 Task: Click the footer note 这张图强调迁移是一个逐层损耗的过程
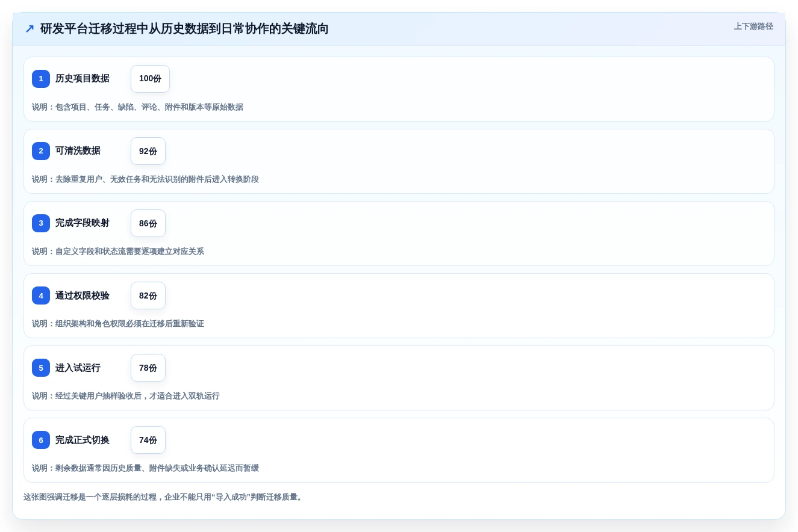[x=164, y=497]
